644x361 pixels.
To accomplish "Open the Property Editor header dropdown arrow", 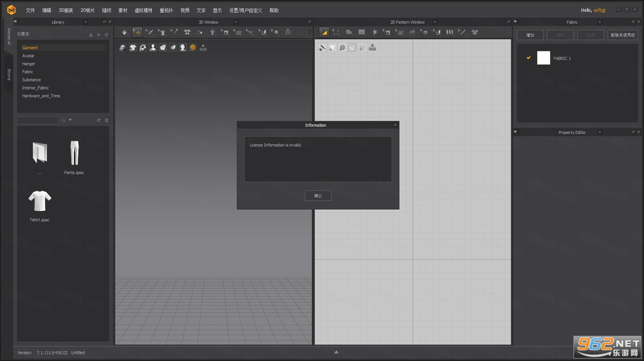I will point(599,133).
